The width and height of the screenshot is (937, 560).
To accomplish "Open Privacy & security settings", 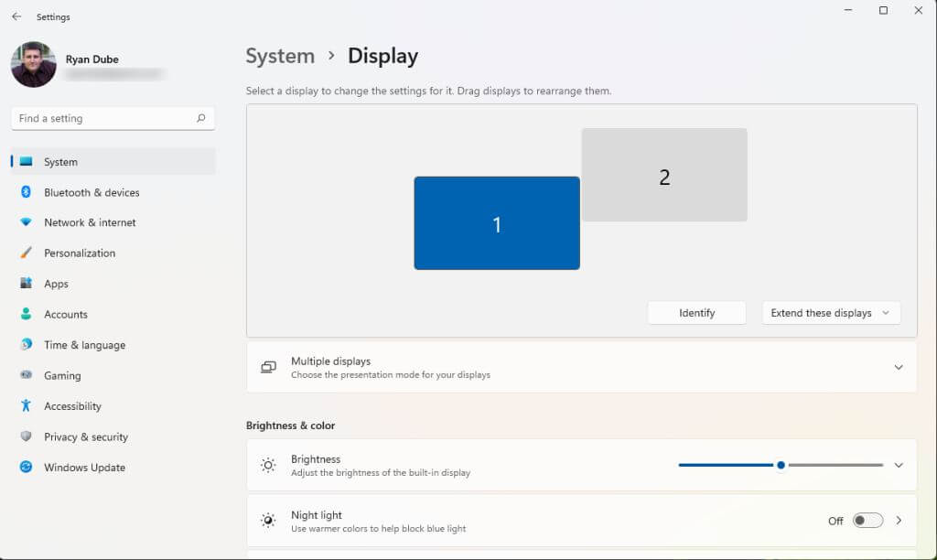I will point(86,436).
